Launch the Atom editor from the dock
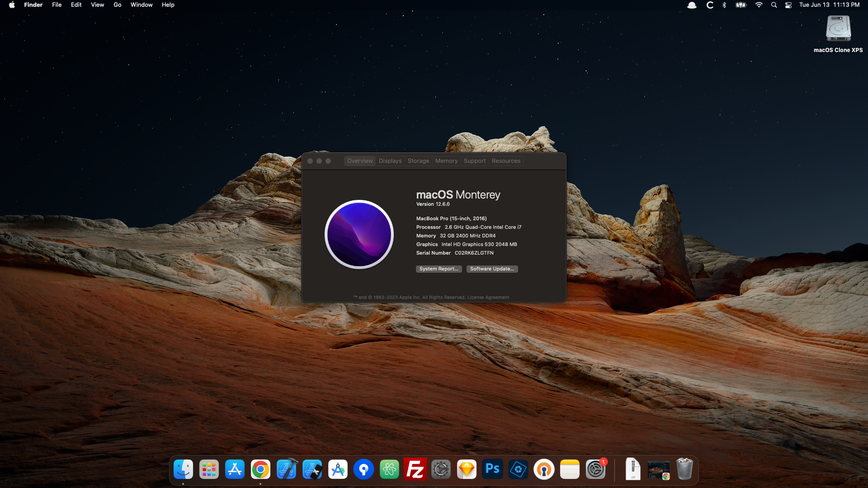The width and height of the screenshot is (868, 488). tap(389, 469)
